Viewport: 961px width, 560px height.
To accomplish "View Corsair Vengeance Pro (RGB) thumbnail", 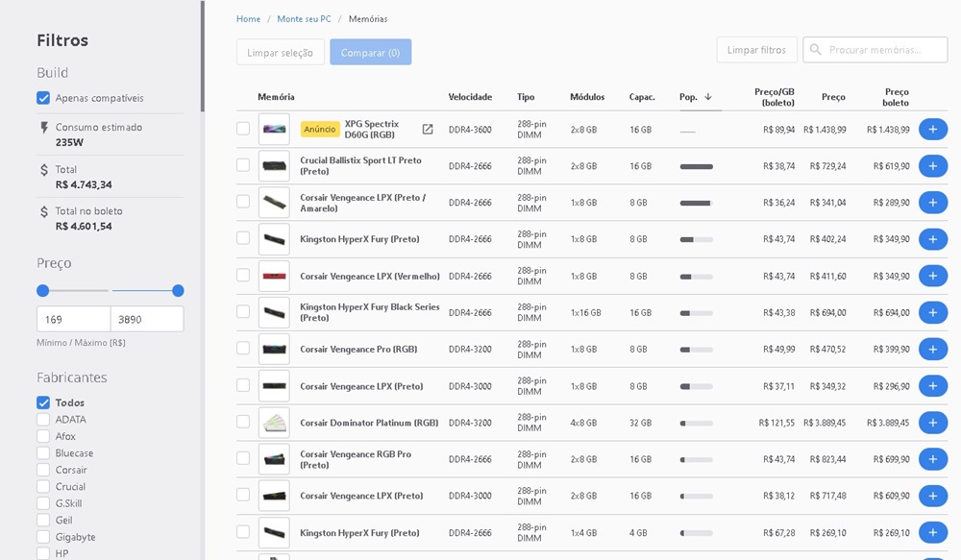I will pos(274,350).
